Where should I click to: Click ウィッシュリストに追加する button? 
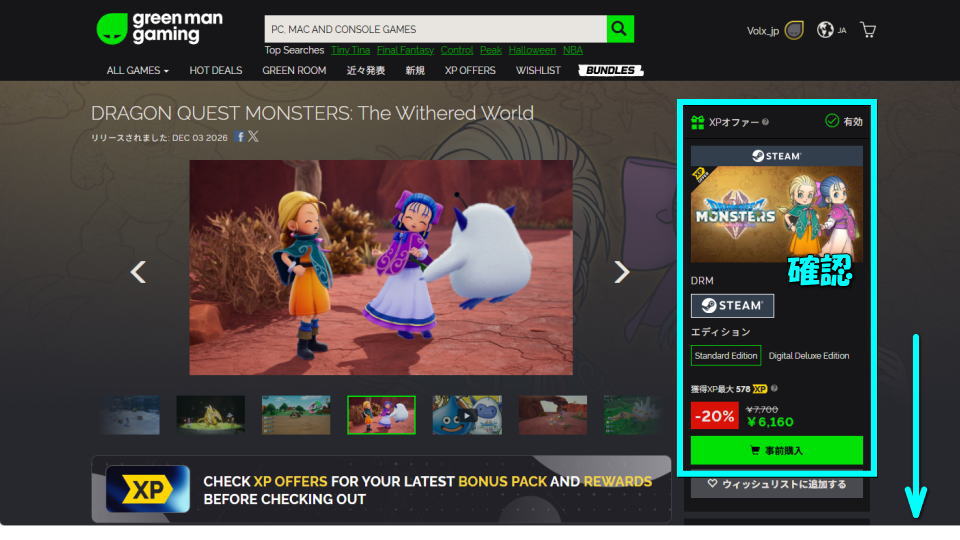click(776, 484)
